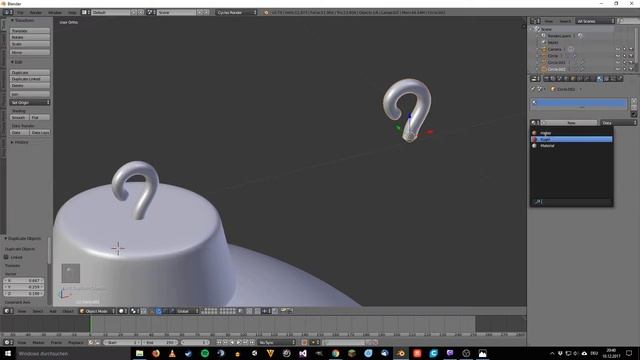Click the scene selector icon in header
This screenshot has width=640, height=360.
point(150,13)
